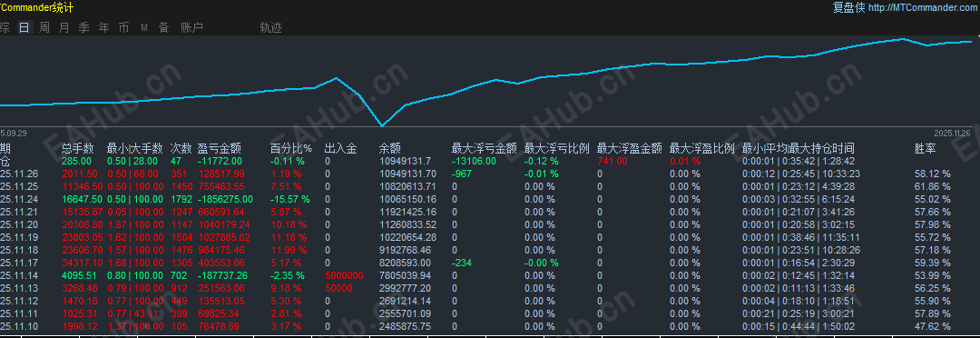Select the 月 monthly tab

(x=64, y=27)
